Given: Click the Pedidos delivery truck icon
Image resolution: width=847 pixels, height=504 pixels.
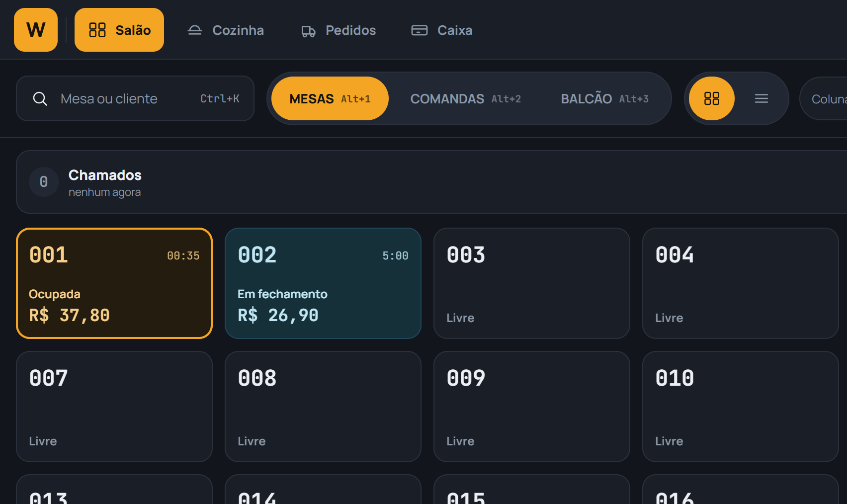Looking at the screenshot, I should pos(308,31).
